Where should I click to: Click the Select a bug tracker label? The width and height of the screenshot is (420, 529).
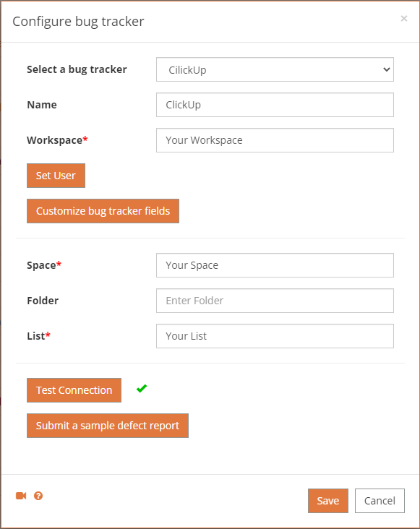[x=77, y=69]
